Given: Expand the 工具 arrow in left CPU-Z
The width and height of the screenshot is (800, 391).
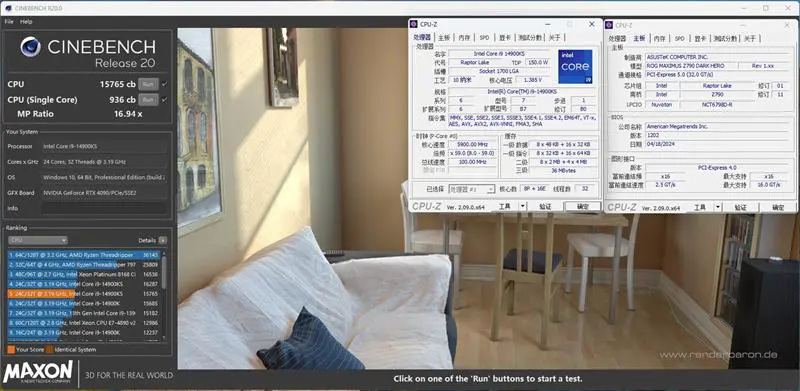Looking at the screenshot, I should point(522,206).
